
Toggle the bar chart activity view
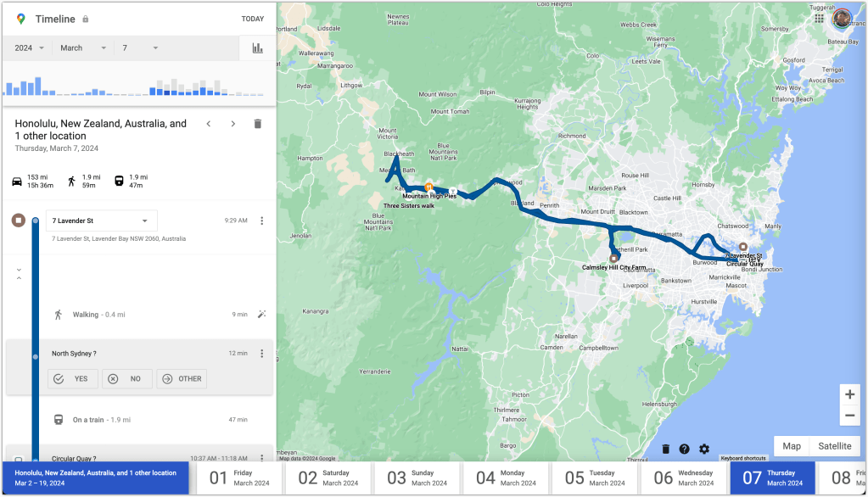[x=257, y=48]
